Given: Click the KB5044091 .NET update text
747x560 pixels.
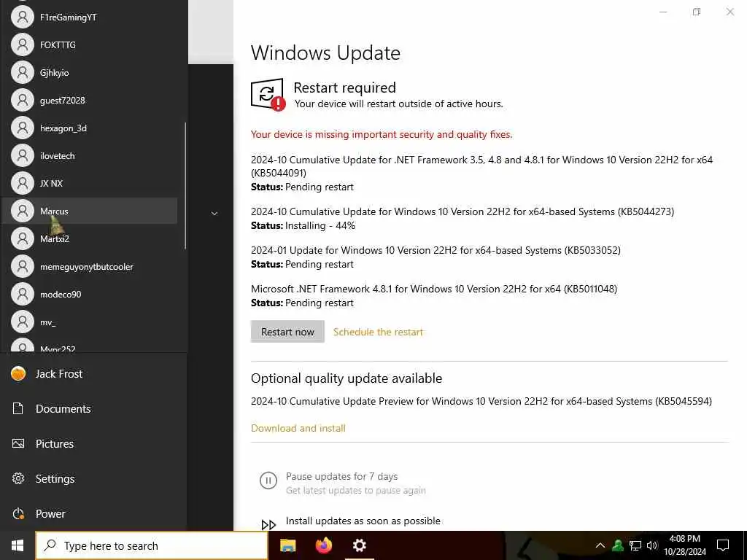Looking at the screenshot, I should coord(481,166).
